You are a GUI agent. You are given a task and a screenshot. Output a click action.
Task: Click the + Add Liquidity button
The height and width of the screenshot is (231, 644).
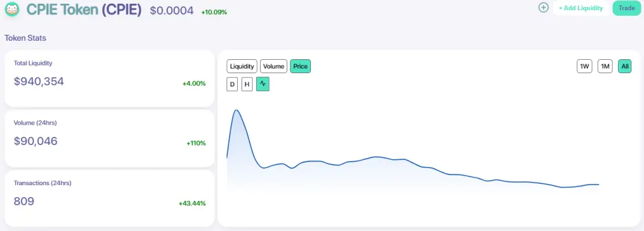tap(581, 8)
